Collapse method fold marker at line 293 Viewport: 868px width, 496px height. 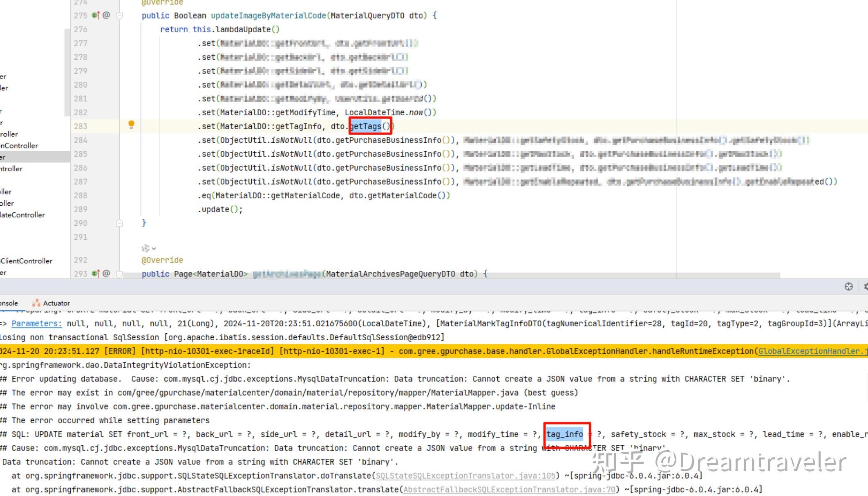pyautogui.click(x=120, y=274)
